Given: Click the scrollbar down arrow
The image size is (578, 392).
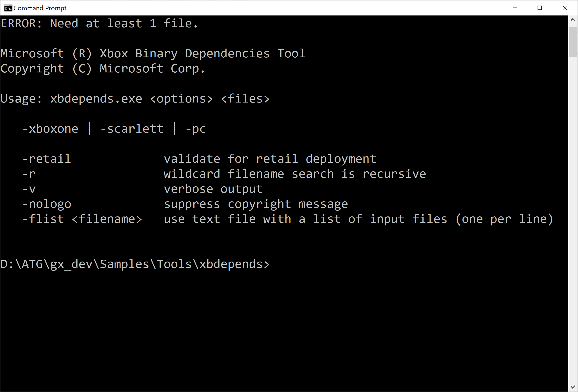Looking at the screenshot, I should click(x=573, y=387).
